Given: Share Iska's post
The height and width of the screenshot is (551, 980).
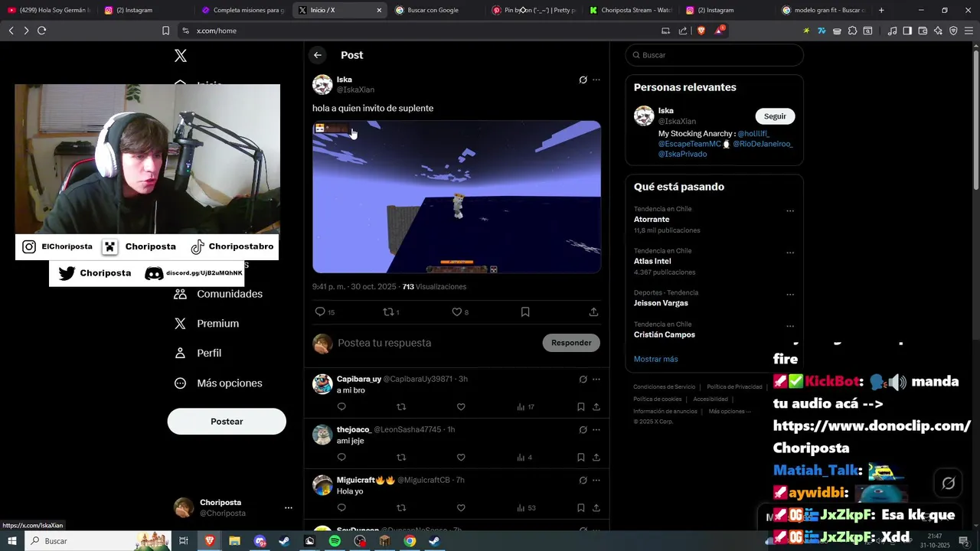Looking at the screenshot, I should 593,312.
